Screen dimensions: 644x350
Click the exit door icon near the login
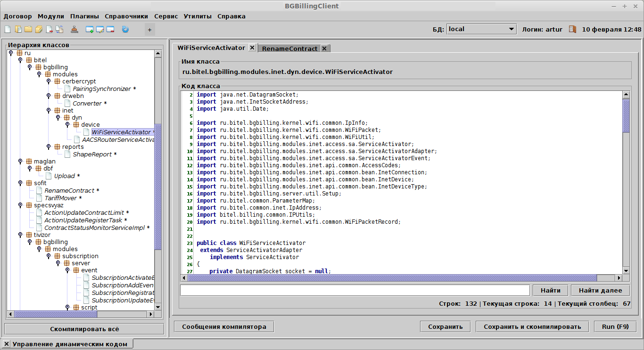572,29
